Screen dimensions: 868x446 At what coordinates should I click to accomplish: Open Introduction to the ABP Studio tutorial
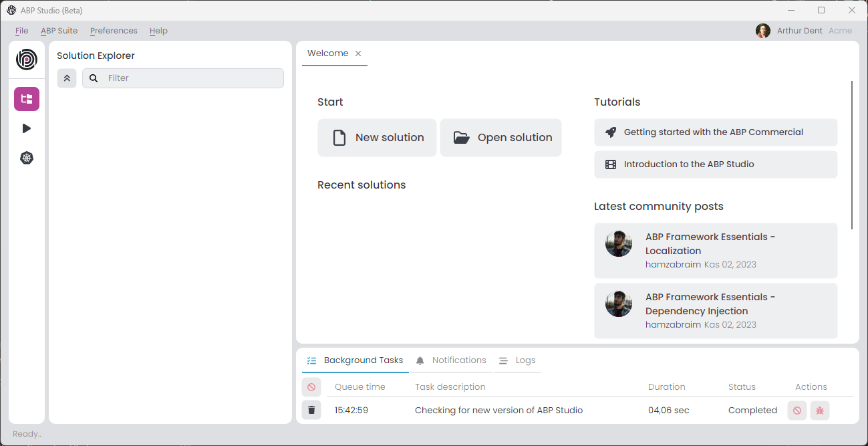tap(716, 164)
